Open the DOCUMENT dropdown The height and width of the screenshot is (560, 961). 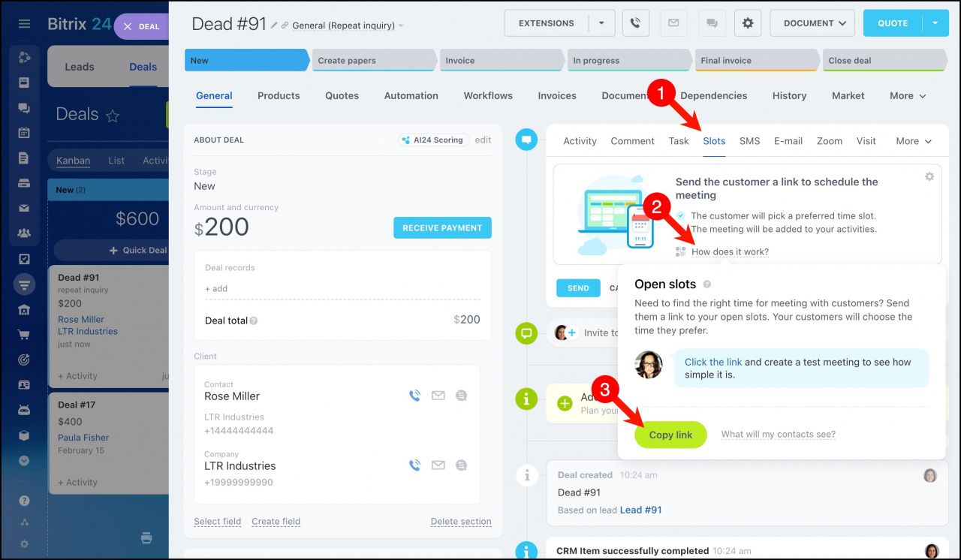[812, 23]
